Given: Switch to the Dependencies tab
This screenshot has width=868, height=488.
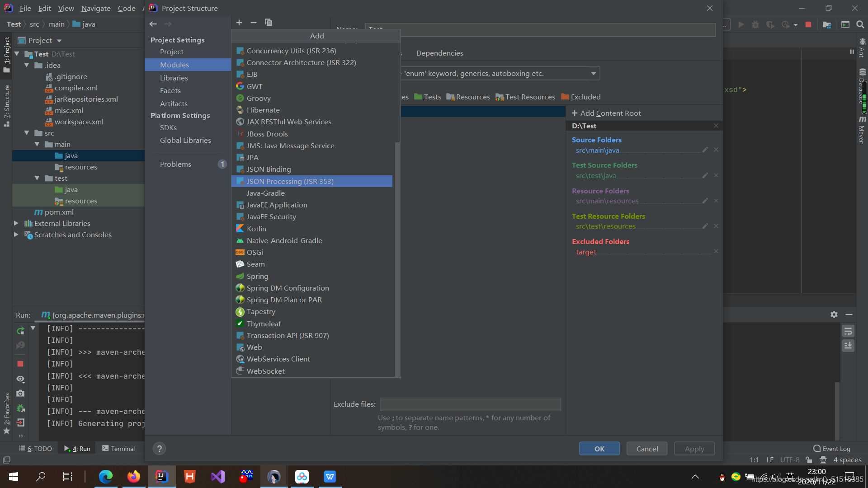Looking at the screenshot, I should pos(440,53).
